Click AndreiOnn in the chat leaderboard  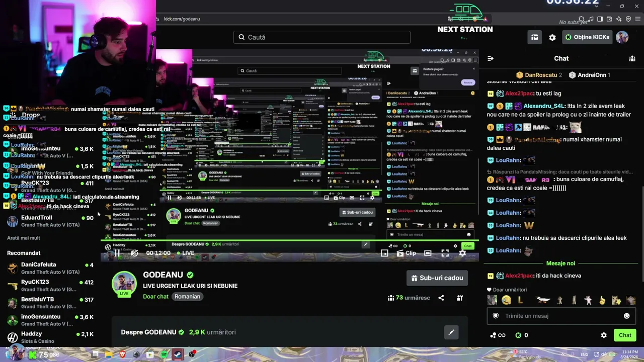(x=592, y=75)
